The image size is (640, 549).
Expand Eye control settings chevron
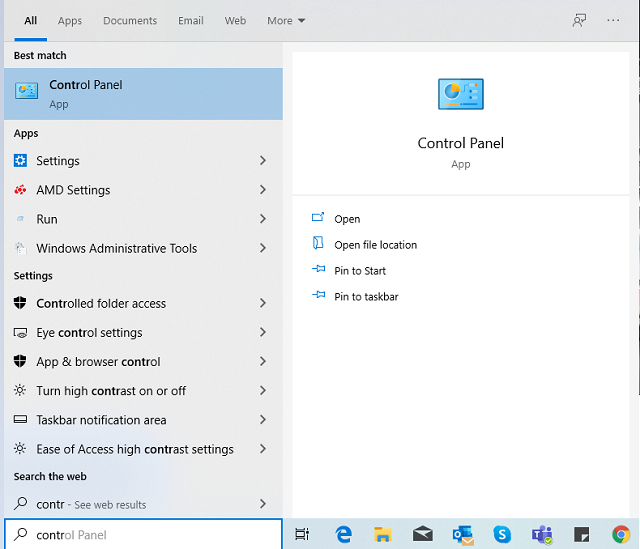coord(263,332)
